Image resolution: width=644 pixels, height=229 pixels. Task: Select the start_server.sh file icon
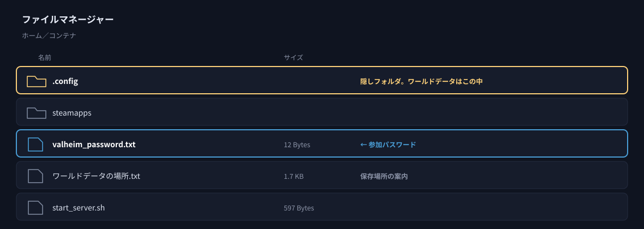(35, 208)
